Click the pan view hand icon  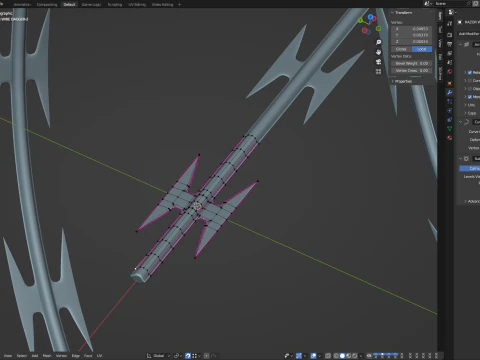click(378, 52)
